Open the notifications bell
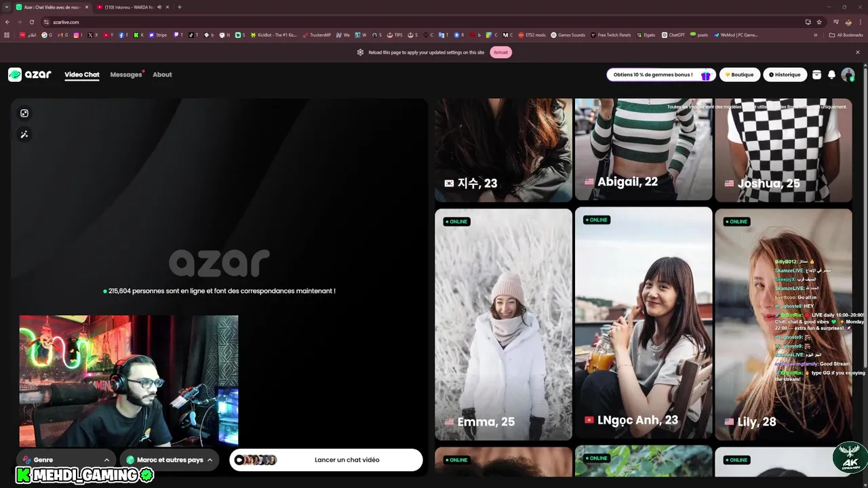Viewport: 868px width, 488px height. (831, 75)
